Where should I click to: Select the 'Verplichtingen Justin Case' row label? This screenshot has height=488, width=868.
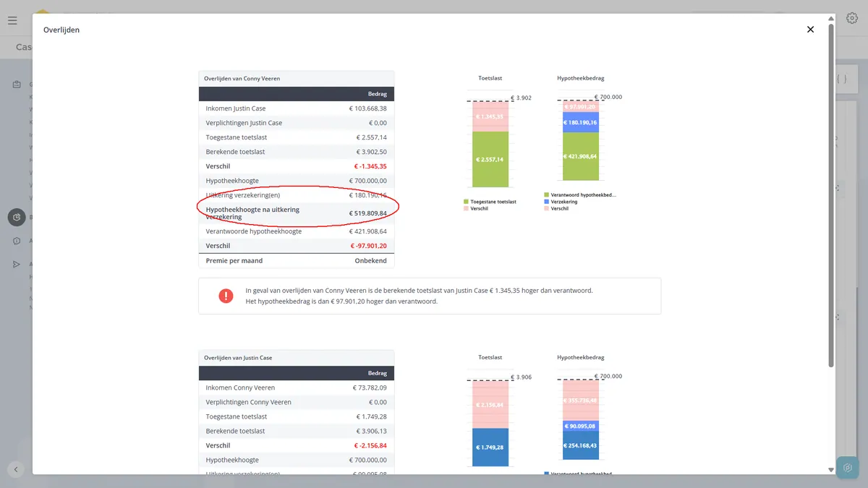(244, 123)
